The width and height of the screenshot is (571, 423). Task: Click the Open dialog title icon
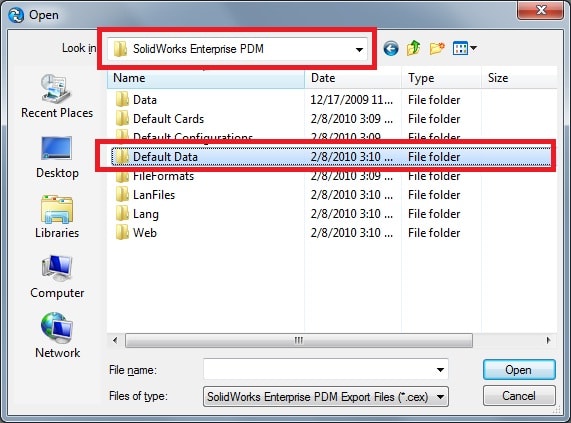click(16, 15)
